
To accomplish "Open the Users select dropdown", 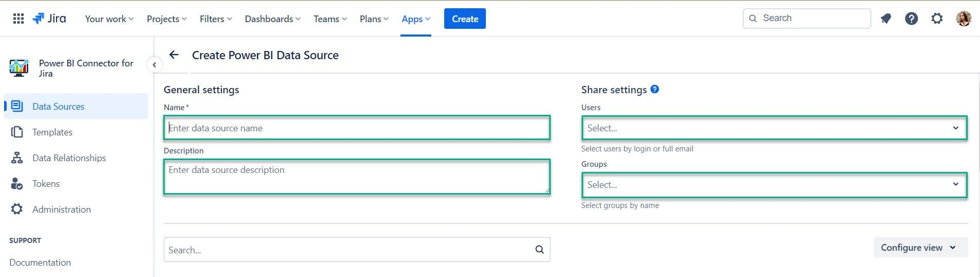I will [x=774, y=128].
